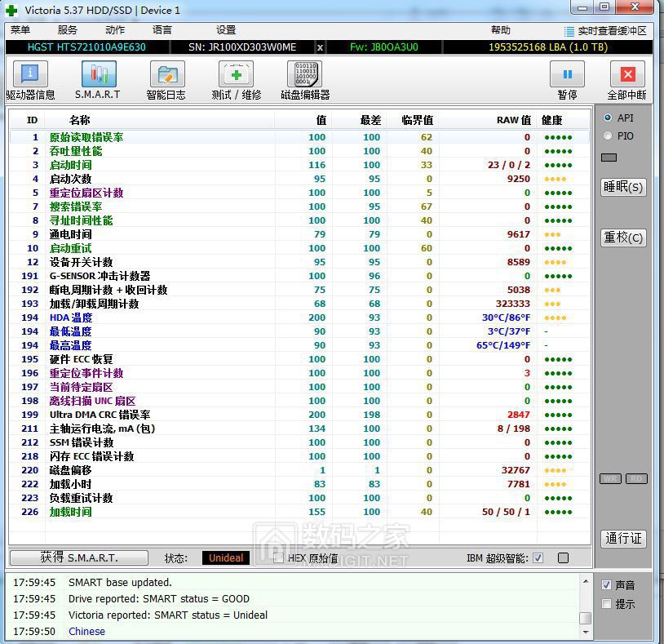Click the Chinese log entry

(86, 631)
